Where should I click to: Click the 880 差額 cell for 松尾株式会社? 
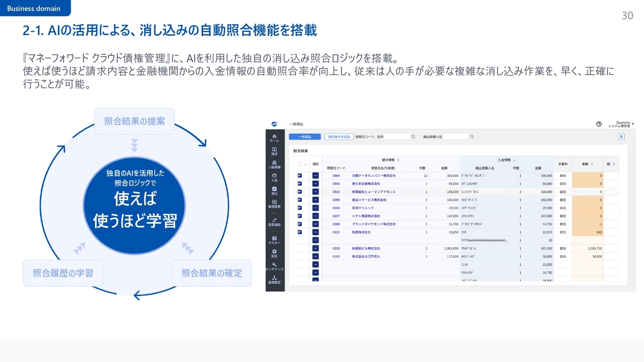coord(588,232)
